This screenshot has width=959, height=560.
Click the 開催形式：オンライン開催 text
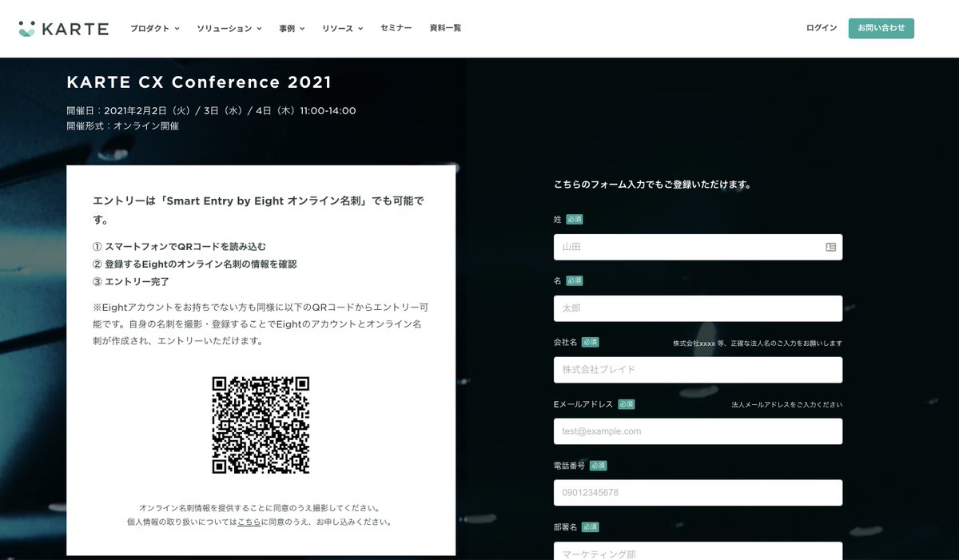123,126
